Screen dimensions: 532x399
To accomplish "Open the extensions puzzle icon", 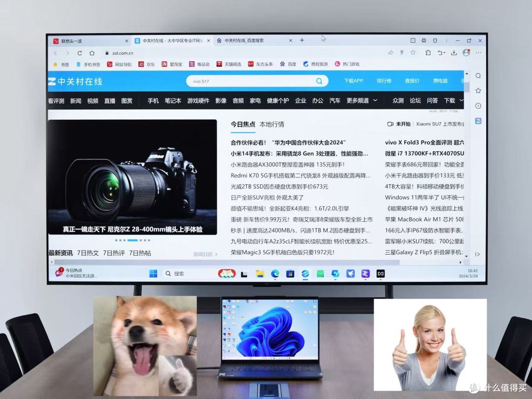I will [428, 53].
